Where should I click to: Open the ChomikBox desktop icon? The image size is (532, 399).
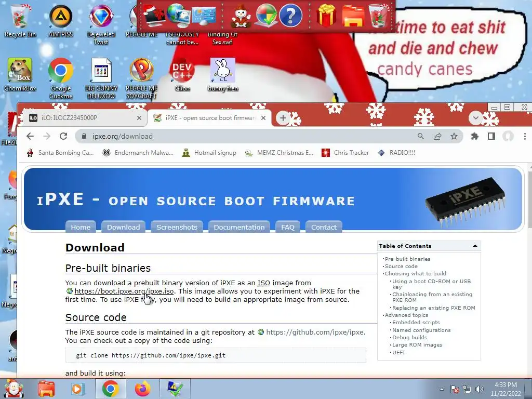20,75
